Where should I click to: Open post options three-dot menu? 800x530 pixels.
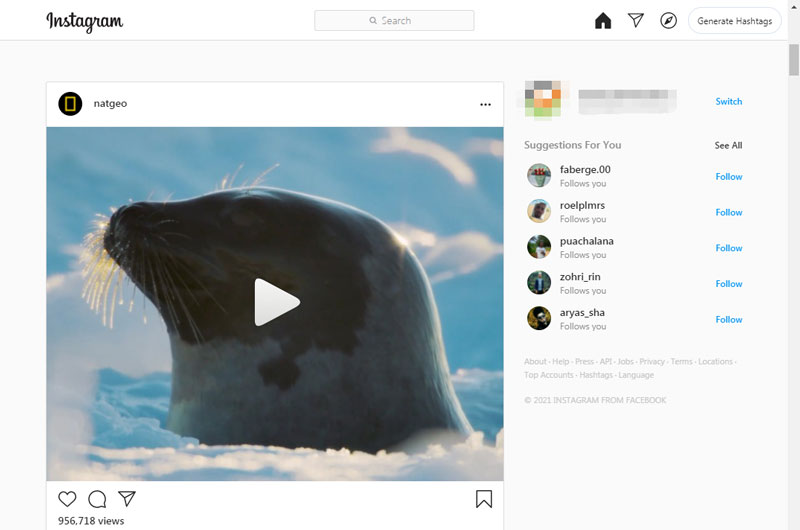click(x=485, y=104)
